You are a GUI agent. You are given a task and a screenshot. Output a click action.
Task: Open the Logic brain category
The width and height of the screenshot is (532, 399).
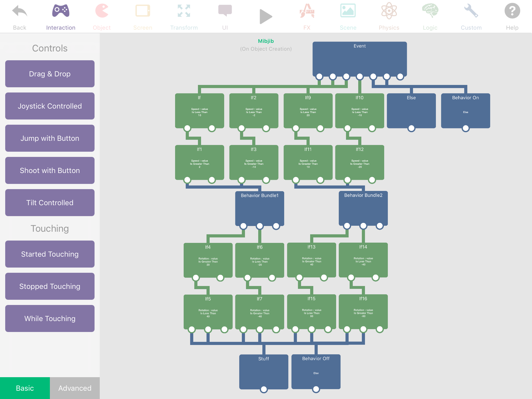430,11
